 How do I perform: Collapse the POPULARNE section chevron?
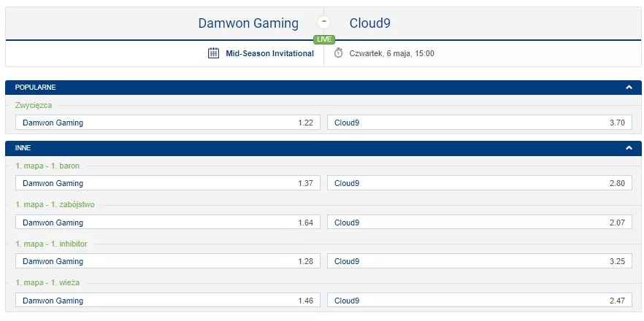[629, 88]
